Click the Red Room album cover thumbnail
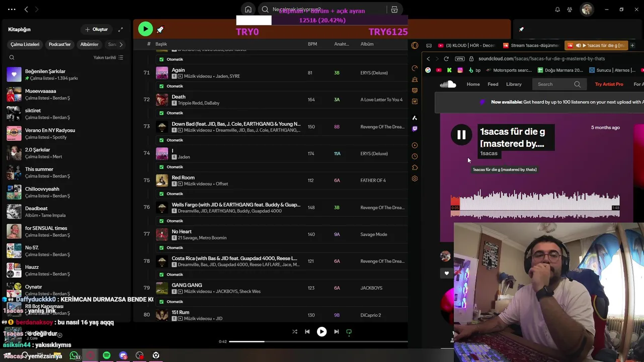The width and height of the screenshot is (644, 362). (162, 180)
